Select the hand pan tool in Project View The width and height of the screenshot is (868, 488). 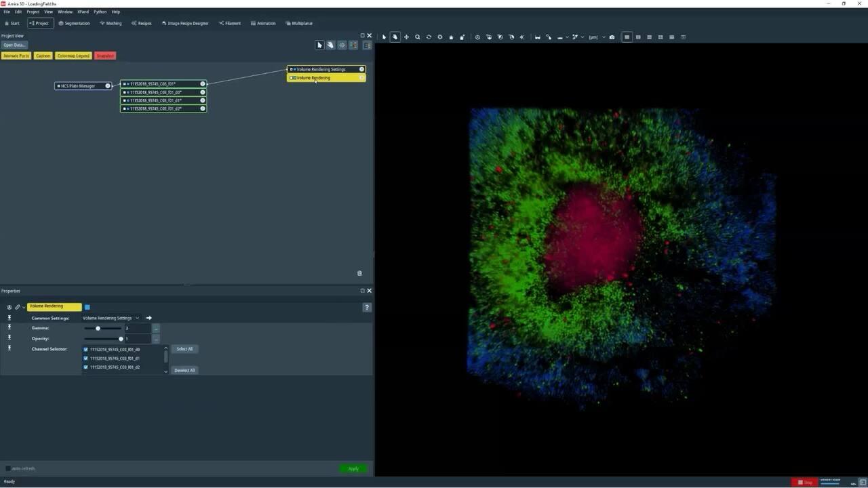pos(331,45)
